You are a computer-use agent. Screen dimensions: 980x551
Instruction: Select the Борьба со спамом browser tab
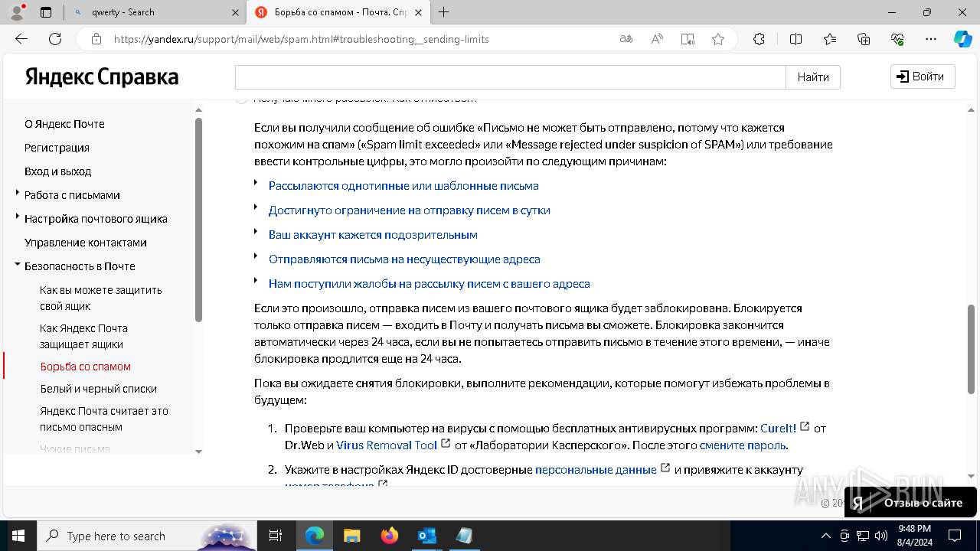[x=339, y=12]
